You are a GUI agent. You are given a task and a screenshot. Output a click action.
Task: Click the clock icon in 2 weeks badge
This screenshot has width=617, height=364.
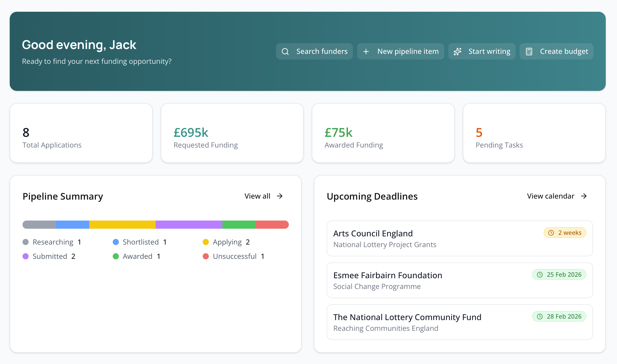pos(551,233)
